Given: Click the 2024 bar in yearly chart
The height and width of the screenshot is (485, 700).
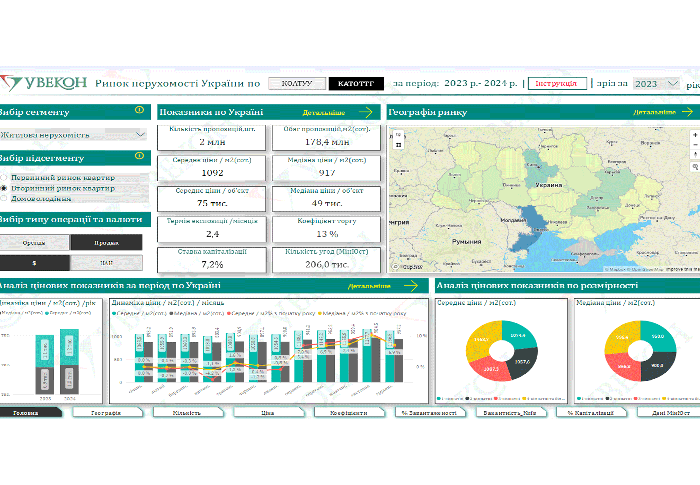Looking at the screenshot, I should [69, 362].
